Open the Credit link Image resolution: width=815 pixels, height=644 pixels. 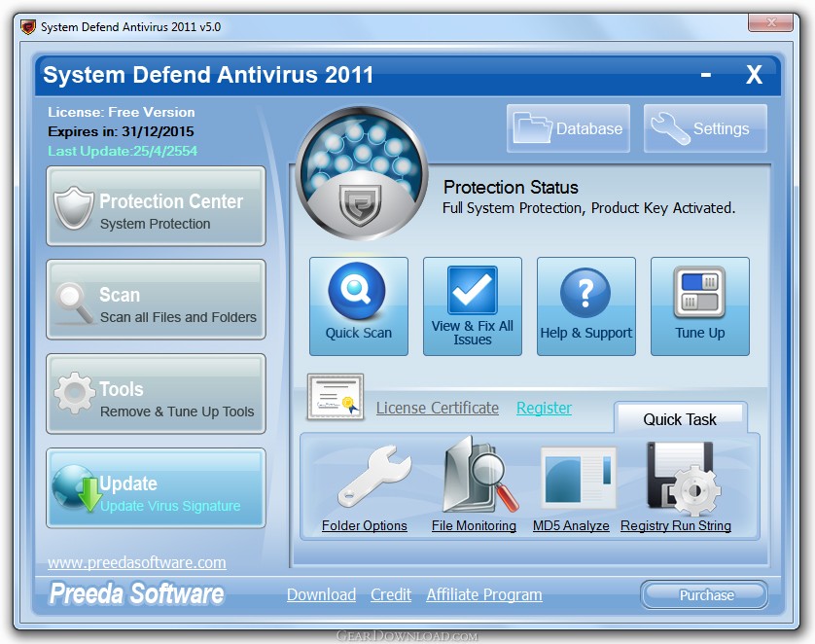(x=391, y=594)
